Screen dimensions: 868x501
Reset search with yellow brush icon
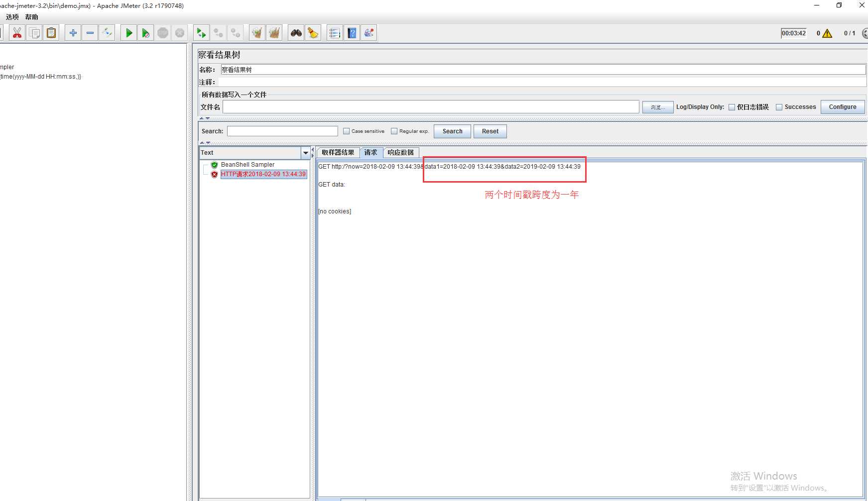click(313, 33)
